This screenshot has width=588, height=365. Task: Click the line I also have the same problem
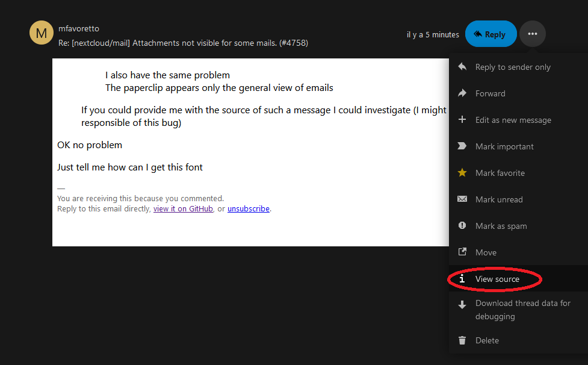(168, 75)
